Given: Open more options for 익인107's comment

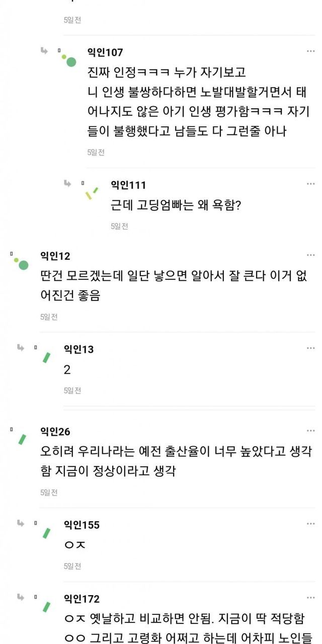Looking at the screenshot, I should (x=311, y=51).
